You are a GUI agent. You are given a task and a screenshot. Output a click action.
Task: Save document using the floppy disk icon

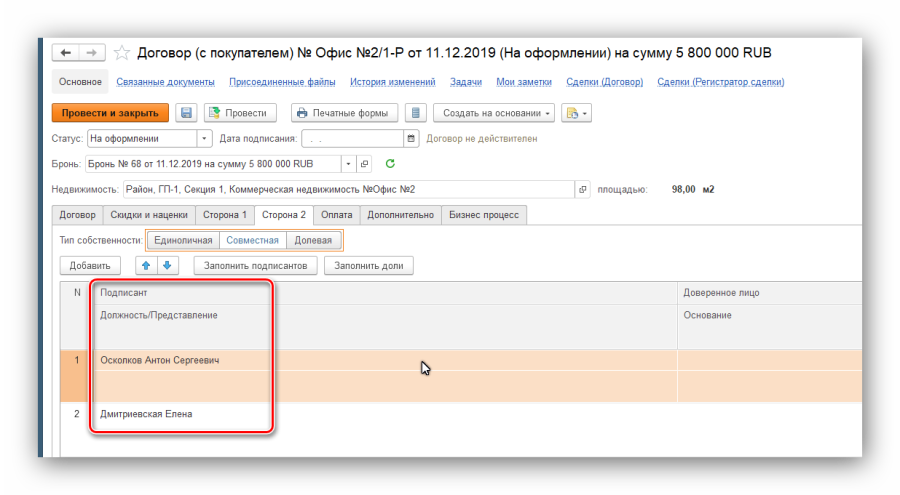click(186, 113)
